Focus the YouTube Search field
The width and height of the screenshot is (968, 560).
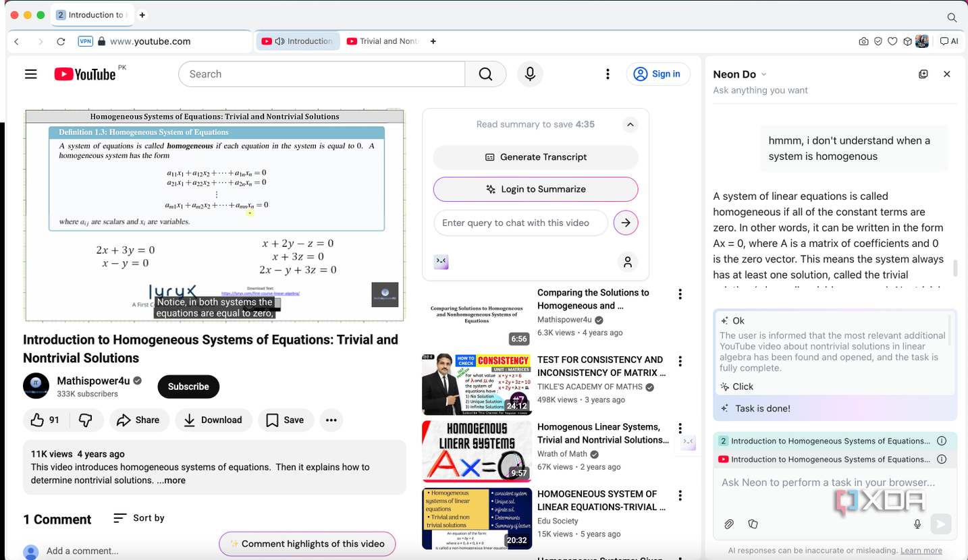(321, 74)
